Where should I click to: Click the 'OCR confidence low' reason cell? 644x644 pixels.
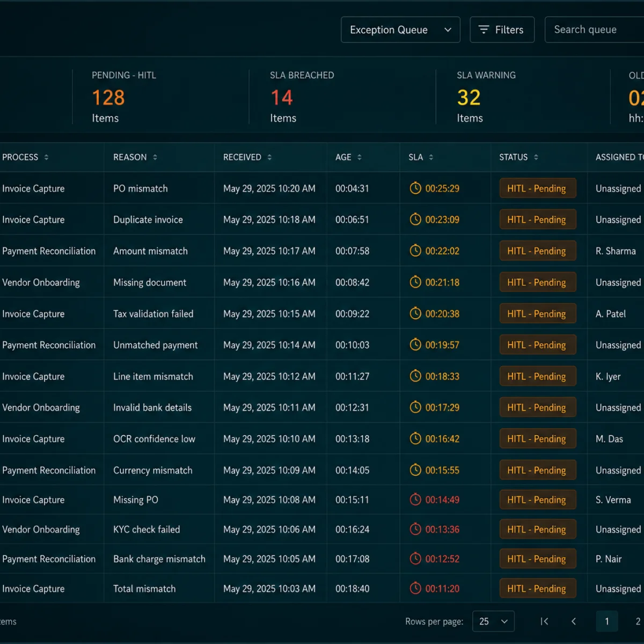(x=154, y=438)
